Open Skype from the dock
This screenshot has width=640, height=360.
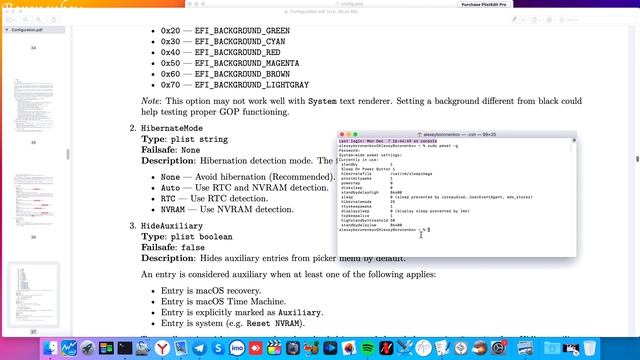click(218, 348)
